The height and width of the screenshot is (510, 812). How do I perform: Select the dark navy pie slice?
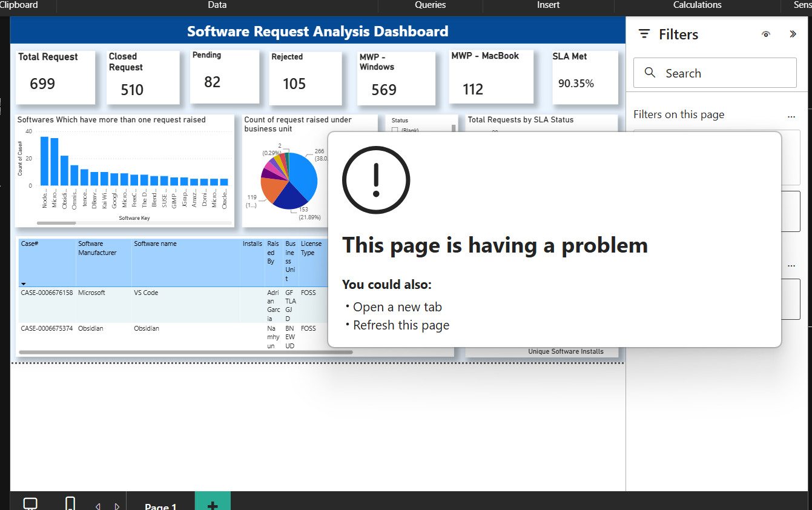[x=291, y=197]
